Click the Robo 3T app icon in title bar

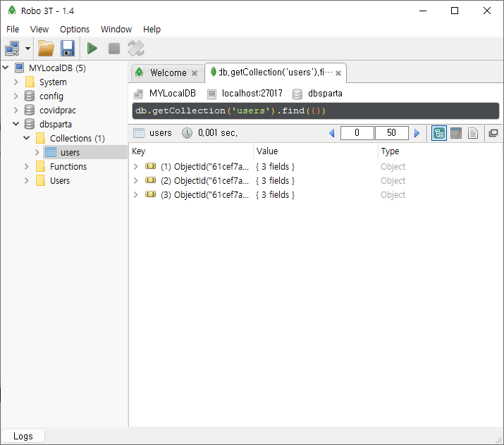(12, 11)
